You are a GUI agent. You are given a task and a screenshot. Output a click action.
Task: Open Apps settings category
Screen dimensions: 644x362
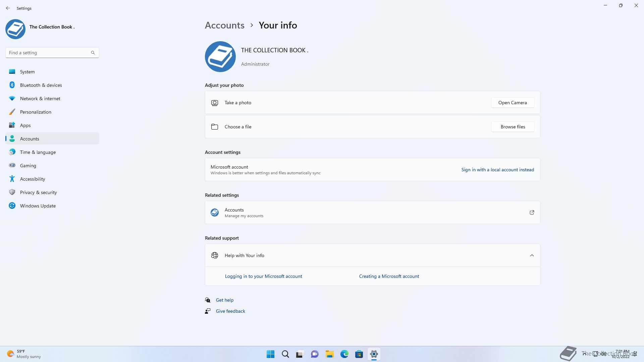click(52, 125)
